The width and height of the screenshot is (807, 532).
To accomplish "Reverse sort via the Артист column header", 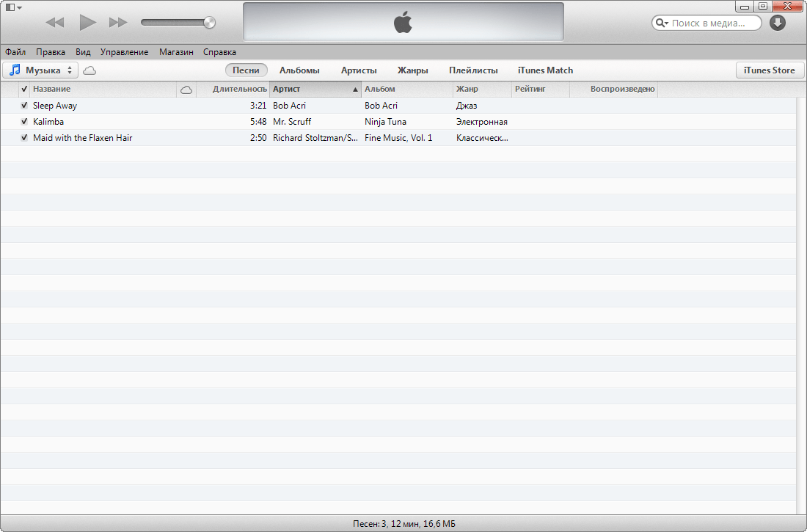I will [315, 89].
